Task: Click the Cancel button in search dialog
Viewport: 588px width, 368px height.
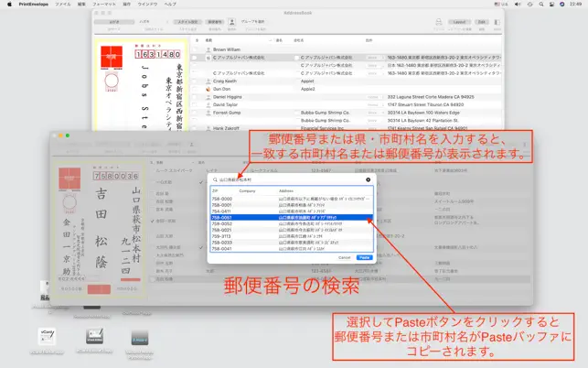Action: click(x=344, y=257)
